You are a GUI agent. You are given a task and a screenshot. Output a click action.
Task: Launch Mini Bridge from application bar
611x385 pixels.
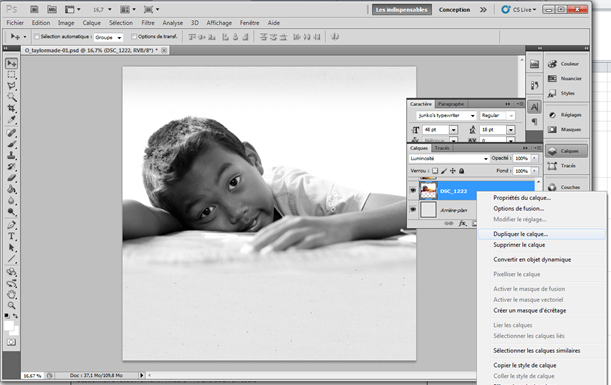coord(51,9)
